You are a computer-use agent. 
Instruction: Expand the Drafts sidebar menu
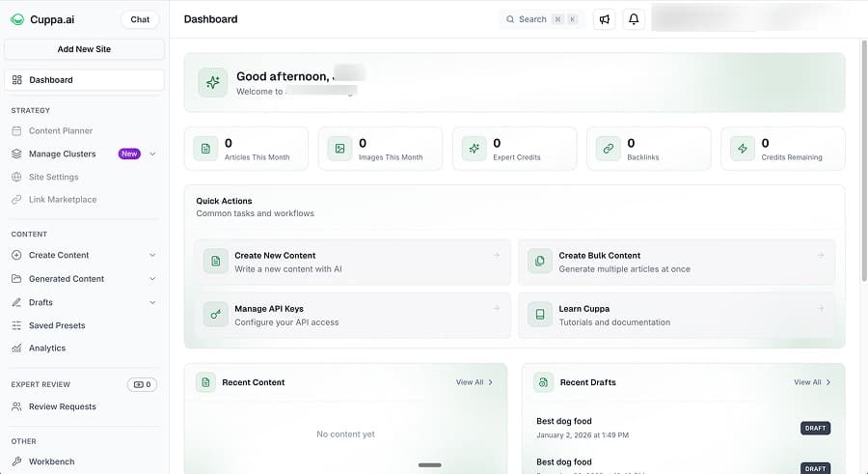(152, 302)
